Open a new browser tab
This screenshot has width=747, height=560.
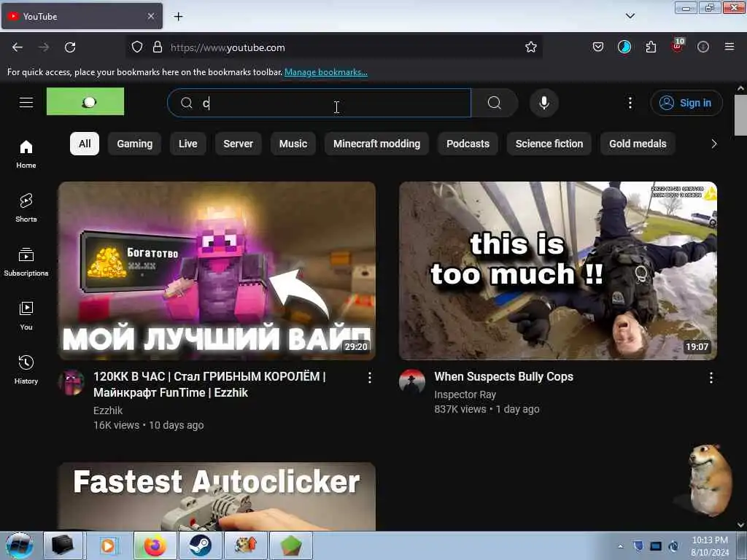tap(178, 17)
